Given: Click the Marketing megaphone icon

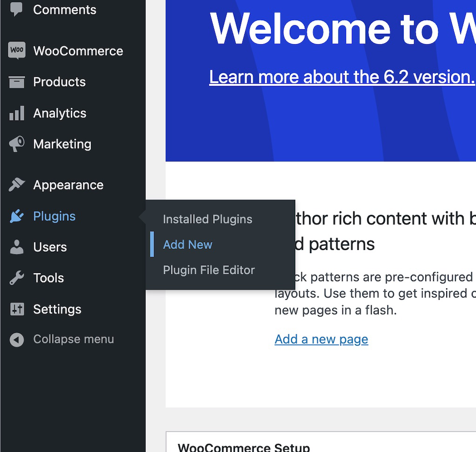Looking at the screenshot, I should point(17,144).
